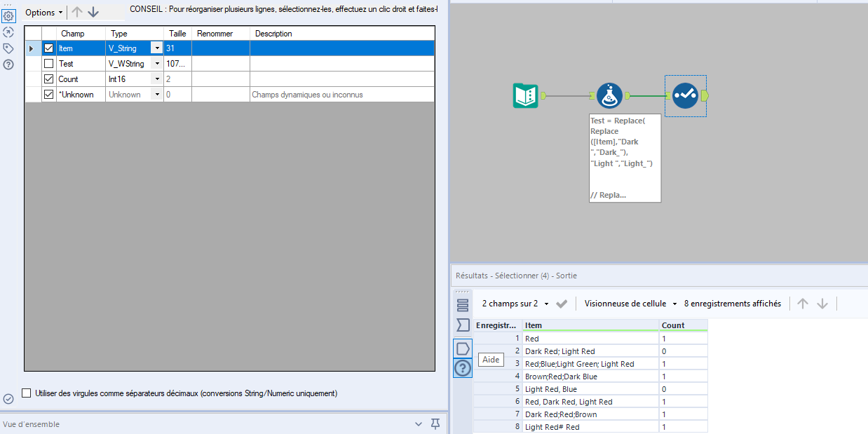Open help via the question mark sidebar icon
Image resolution: width=868 pixels, height=434 pixels.
click(x=8, y=64)
